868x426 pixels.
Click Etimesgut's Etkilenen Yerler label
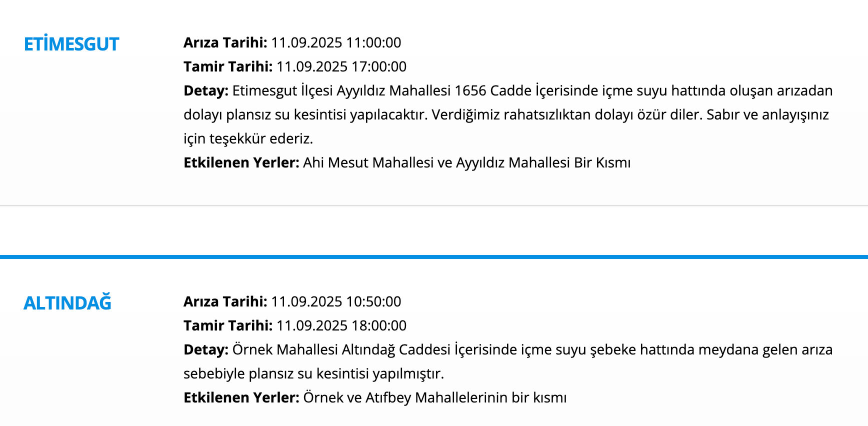pyautogui.click(x=241, y=162)
